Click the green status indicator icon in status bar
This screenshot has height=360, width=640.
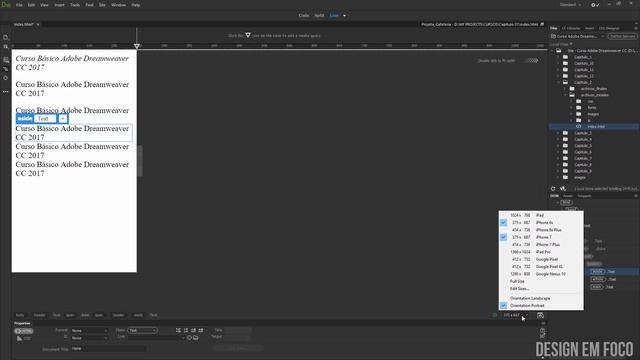495,315
